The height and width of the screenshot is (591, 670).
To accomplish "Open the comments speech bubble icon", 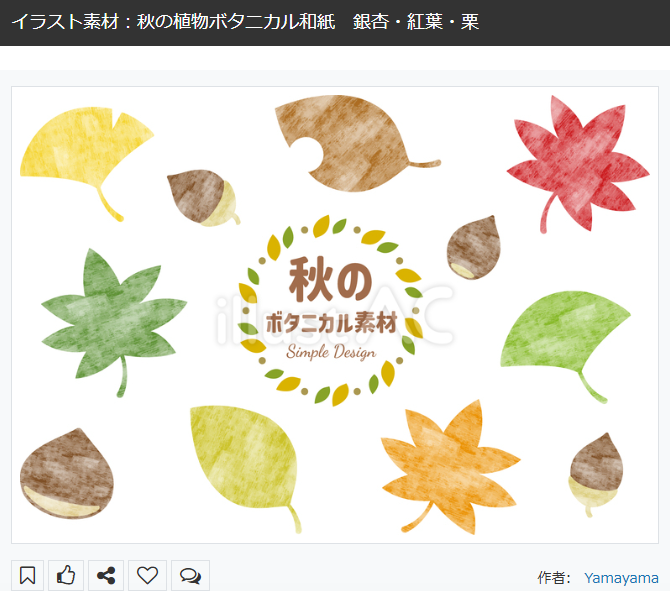I will pos(190,575).
